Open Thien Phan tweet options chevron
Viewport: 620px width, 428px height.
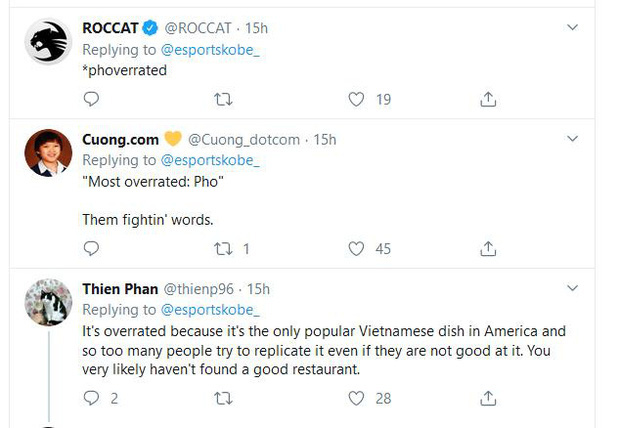(572, 288)
